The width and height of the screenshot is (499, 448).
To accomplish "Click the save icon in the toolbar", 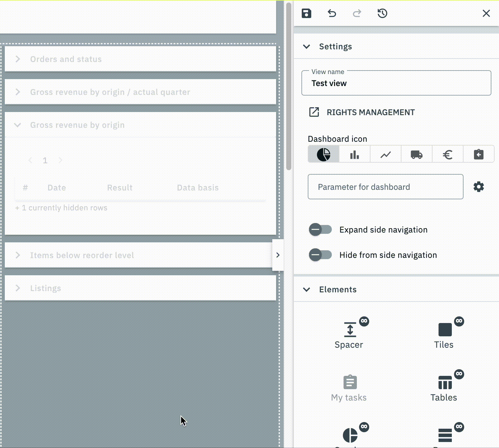I will click(306, 13).
